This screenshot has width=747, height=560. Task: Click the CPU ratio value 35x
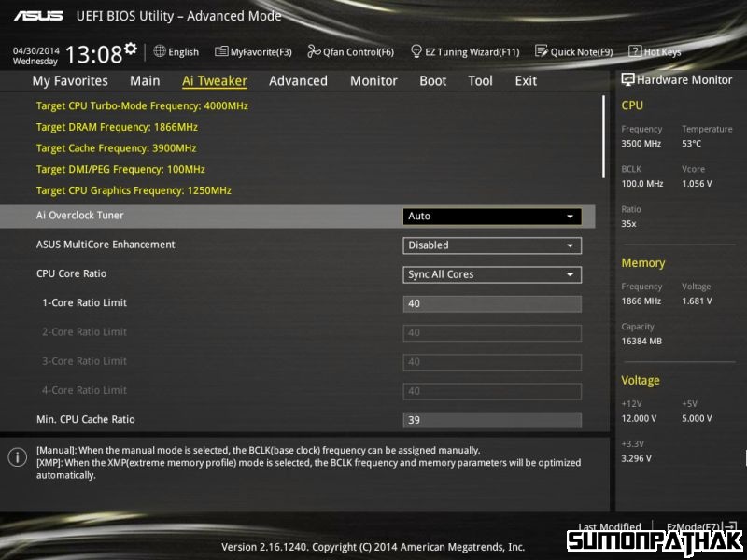click(x=628, y=223)
